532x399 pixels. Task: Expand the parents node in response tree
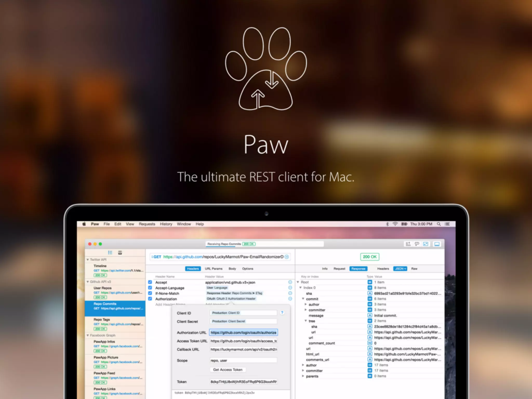[x=303, y=376]
